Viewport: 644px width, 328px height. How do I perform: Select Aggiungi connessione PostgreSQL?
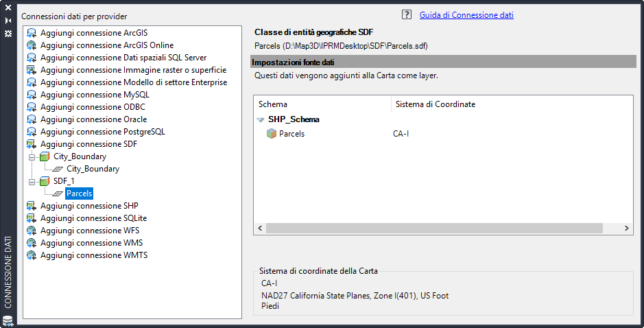click(102, 132)
